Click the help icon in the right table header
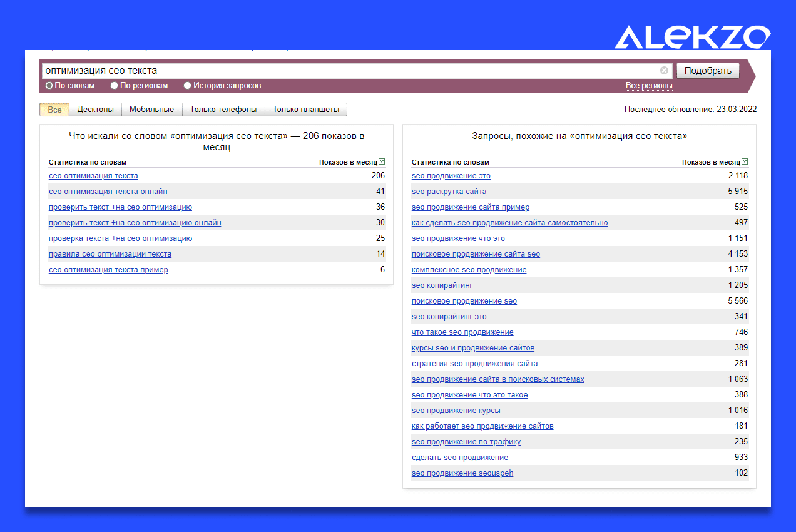 745,161
